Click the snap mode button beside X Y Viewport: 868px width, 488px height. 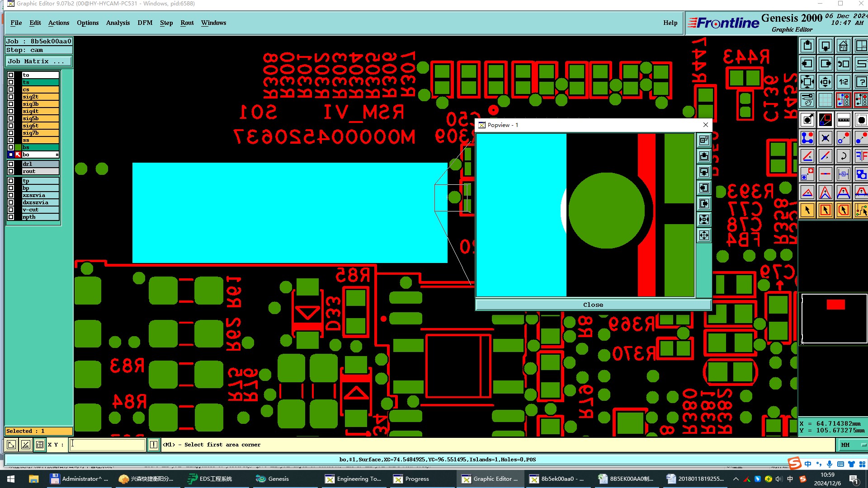click(40, 445)
